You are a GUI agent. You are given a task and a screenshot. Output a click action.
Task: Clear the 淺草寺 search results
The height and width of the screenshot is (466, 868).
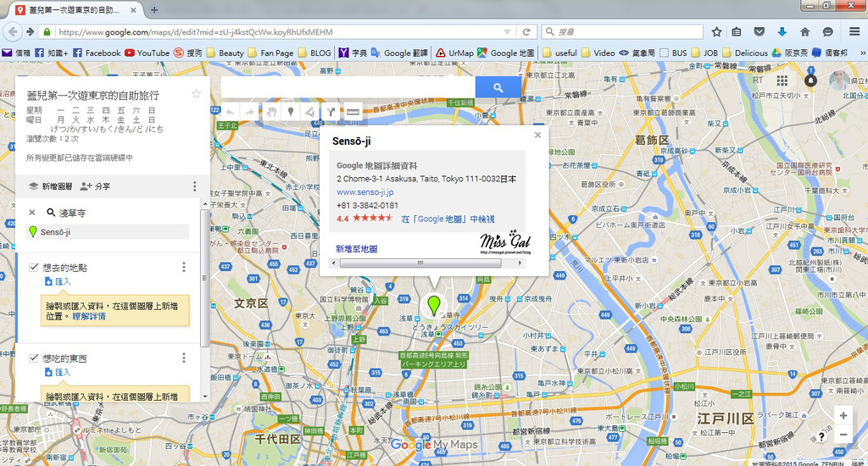(x=32, y=213)
